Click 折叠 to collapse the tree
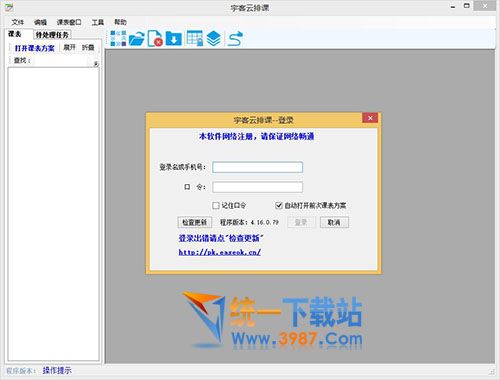Viewport: 500px width, 380px height. coord(88,47)
